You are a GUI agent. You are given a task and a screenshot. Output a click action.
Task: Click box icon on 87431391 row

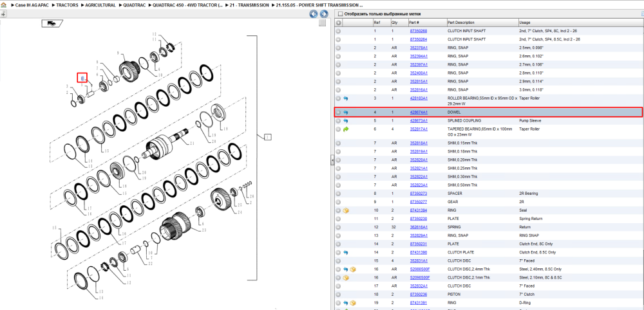click(353, 303)
